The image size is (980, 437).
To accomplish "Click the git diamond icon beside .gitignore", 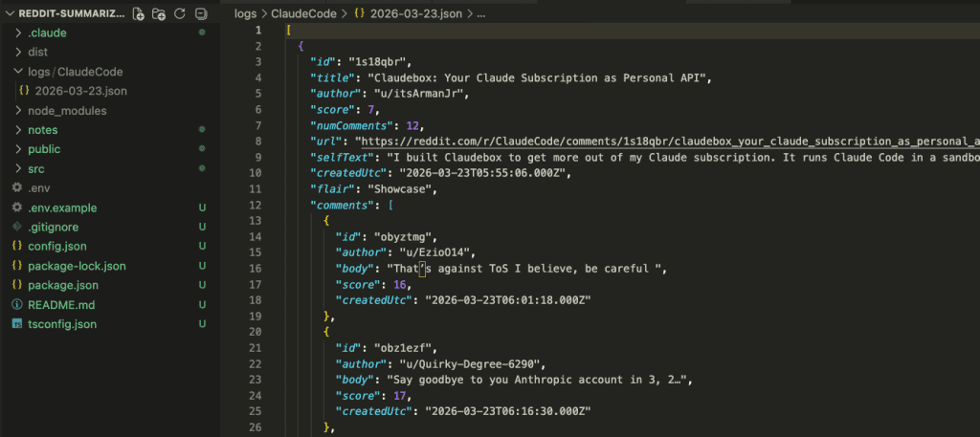I will (x=17, y=228).
